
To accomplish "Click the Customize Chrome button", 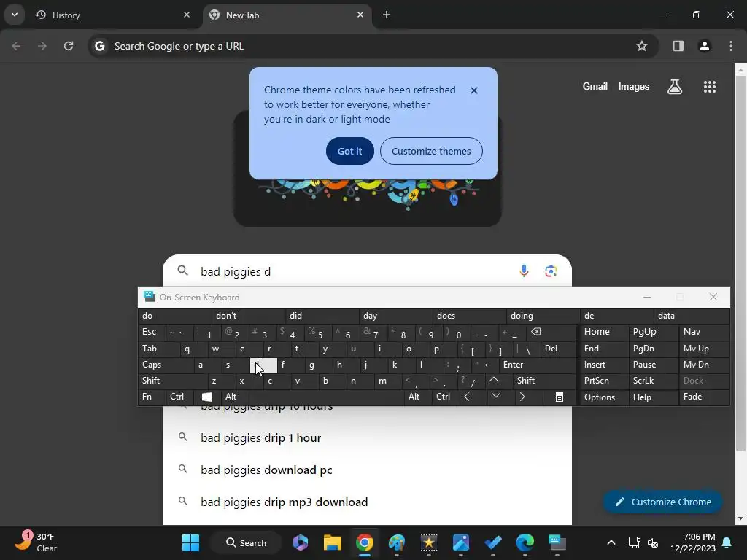I will click(662, 502).
